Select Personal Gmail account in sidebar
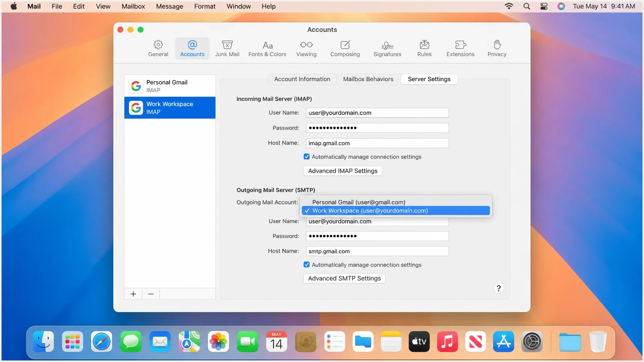This screenshot has height=362, width=644. click(170, 86)
